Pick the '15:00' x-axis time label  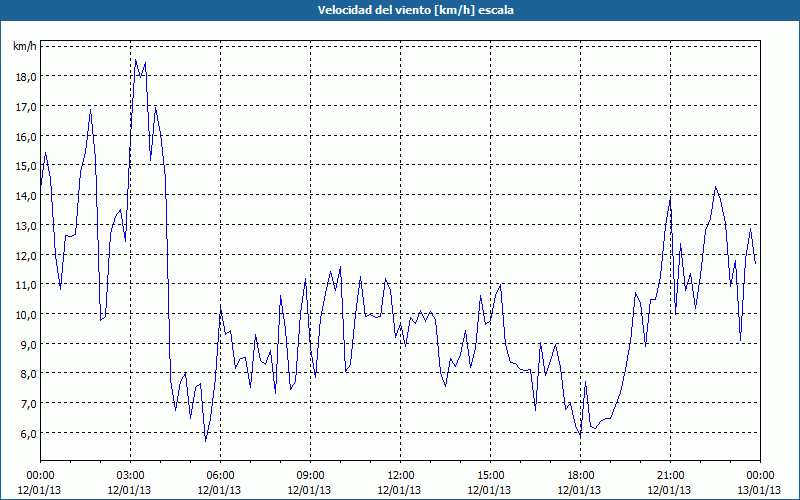point(490,476)
